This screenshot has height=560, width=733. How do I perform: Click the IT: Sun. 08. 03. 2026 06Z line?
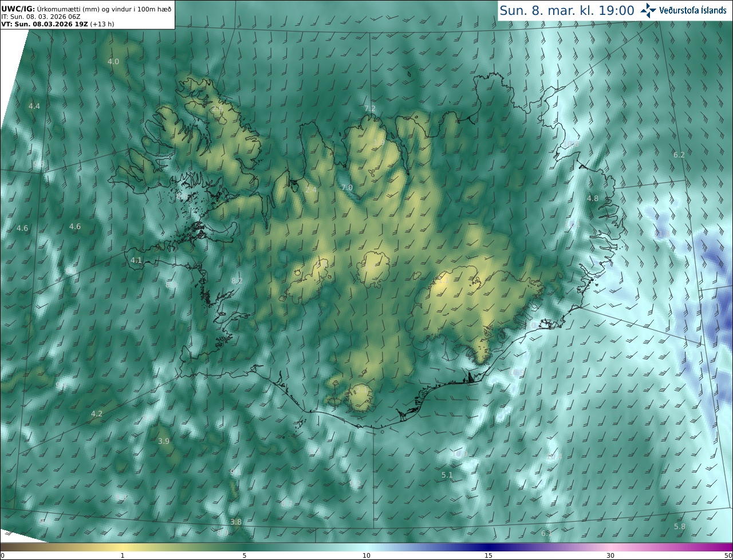click(x=41, y=17)
